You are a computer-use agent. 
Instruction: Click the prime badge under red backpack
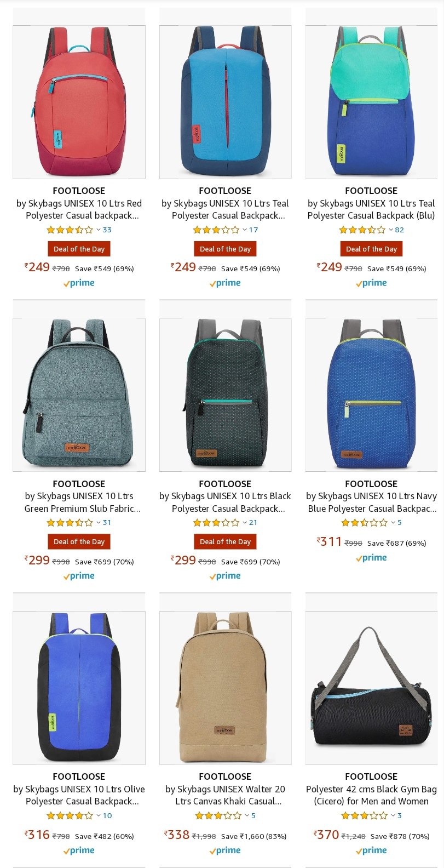[79, 283]
